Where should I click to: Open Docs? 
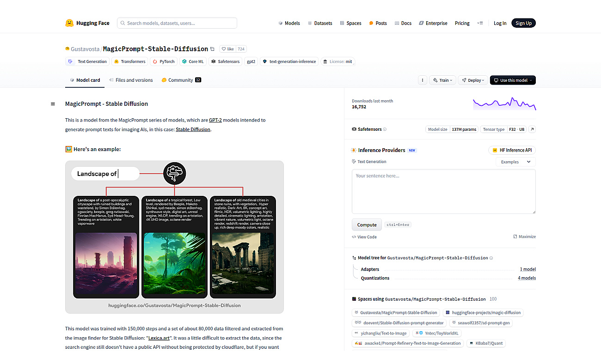coord(403,23)
